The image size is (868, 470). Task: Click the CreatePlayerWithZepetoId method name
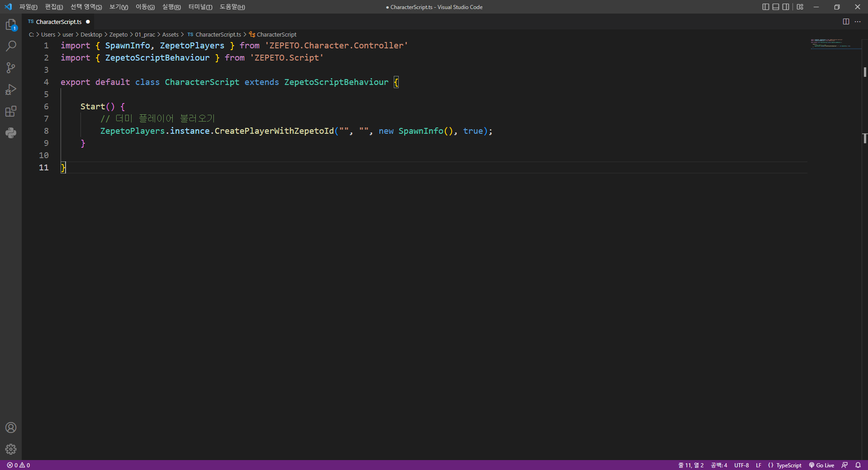tap(274, 131)
